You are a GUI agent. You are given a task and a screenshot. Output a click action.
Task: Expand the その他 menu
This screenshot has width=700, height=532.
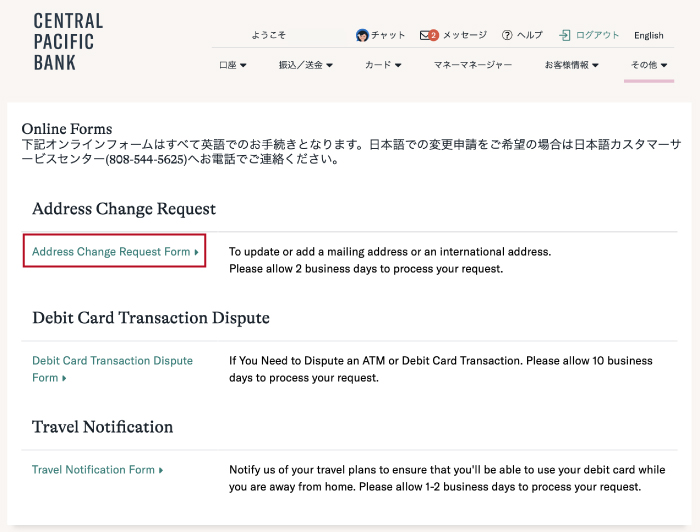(x=648, y=65)
